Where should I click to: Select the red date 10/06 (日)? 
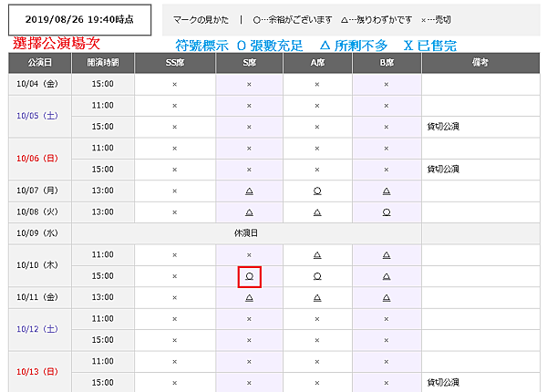[x=37, y=159]
